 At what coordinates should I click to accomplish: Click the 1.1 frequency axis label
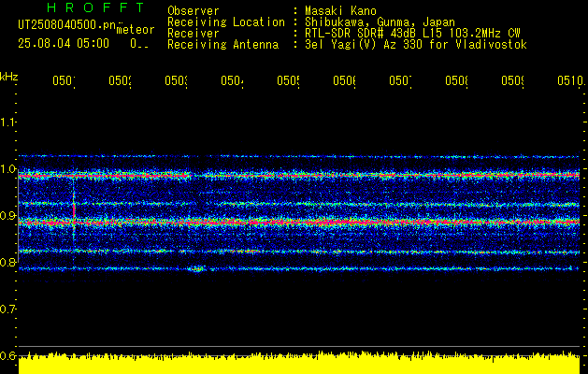coord(7,122)
